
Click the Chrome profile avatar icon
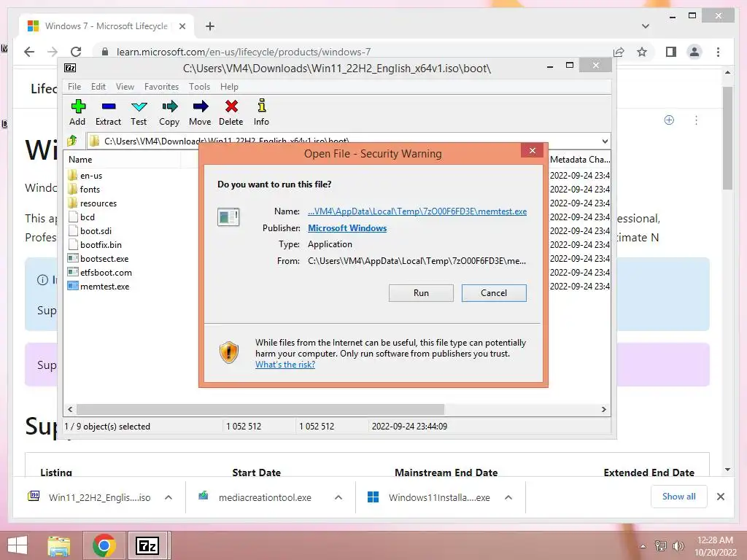[x=694, y=52]
